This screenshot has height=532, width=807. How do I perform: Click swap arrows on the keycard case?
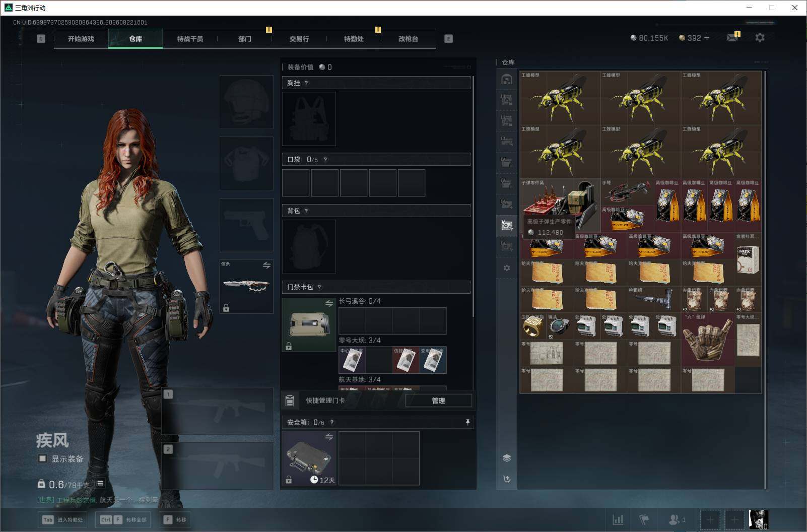click(x=329, y=303)
